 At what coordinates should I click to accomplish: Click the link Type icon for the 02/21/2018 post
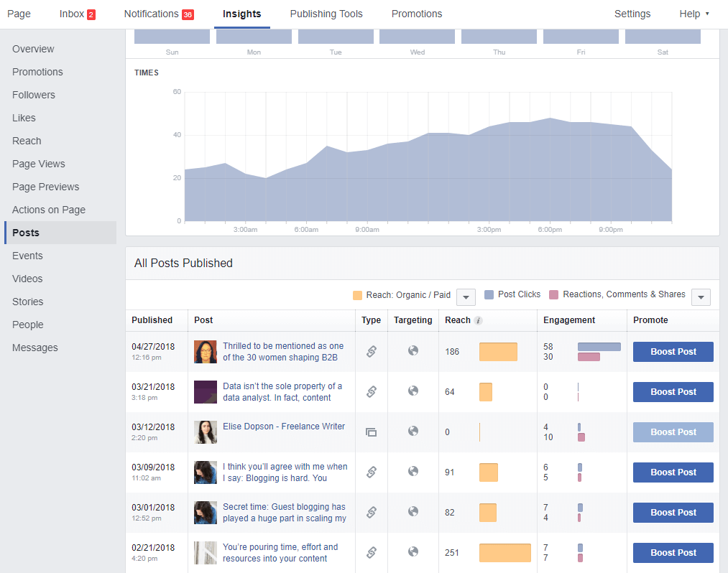tap(371, 552)
